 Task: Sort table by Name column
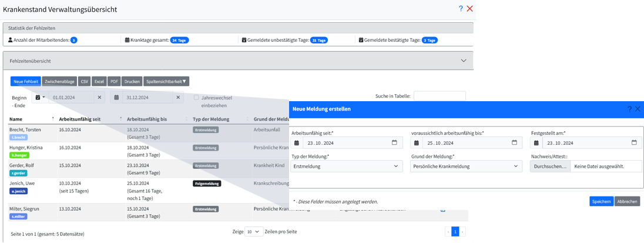click(31, 119)
